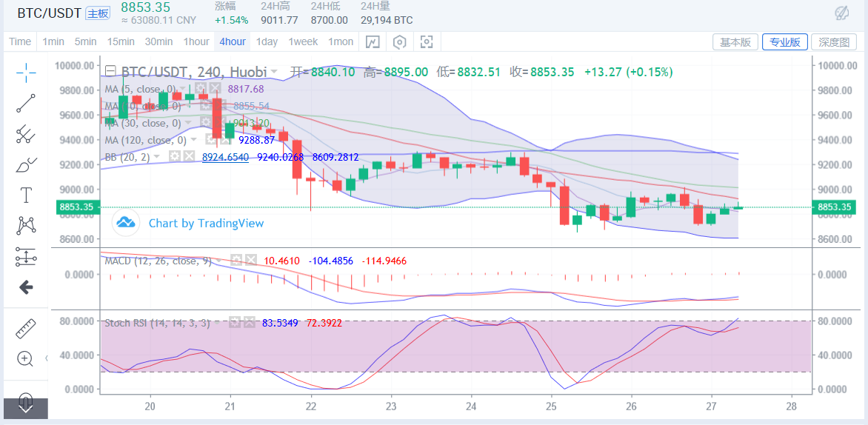Viewport: 868px width, 425px height.
Task: Switch to 1mon interval
Action: 341,41
